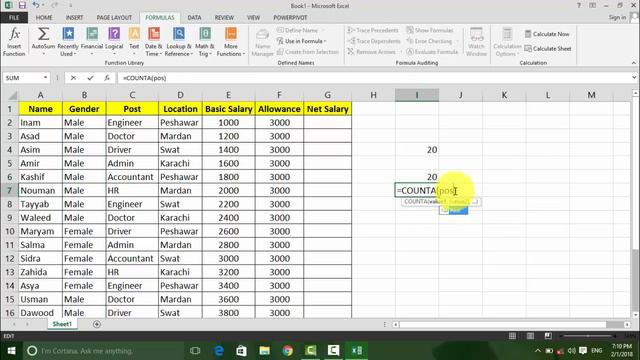Click the Undo icon
Viewport: 640px width, 360px height.
pyautogui.click(x=36, y=5)
